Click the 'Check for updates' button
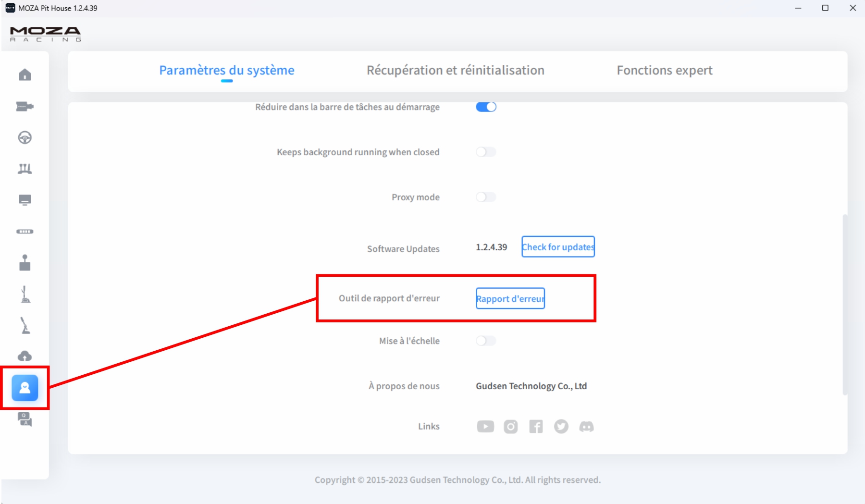This screenshot has width=865, height=504. pyautogui.click(x=558, y=247)
